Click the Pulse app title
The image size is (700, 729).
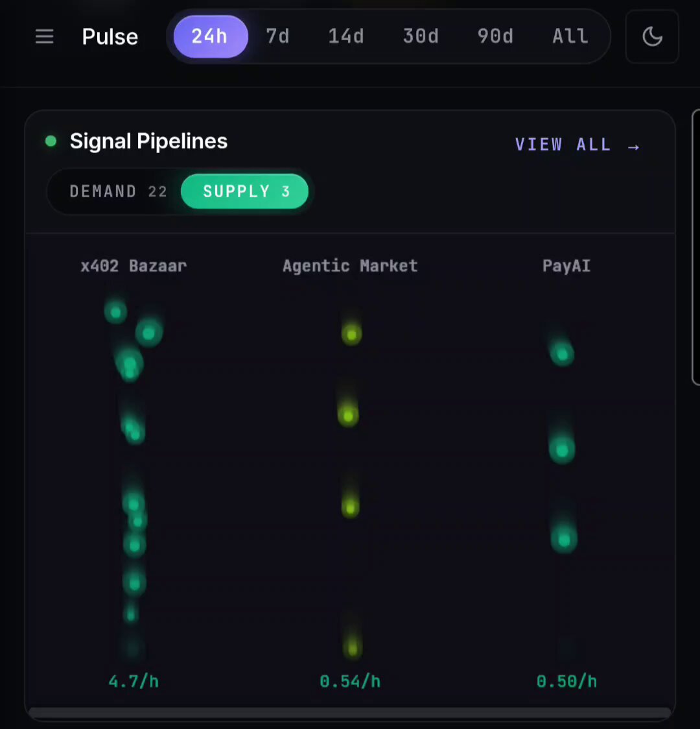click(110, 37)
